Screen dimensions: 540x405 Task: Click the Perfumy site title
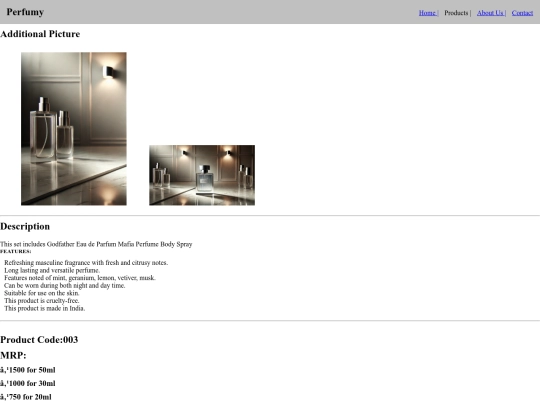click(x=25, y=12)
